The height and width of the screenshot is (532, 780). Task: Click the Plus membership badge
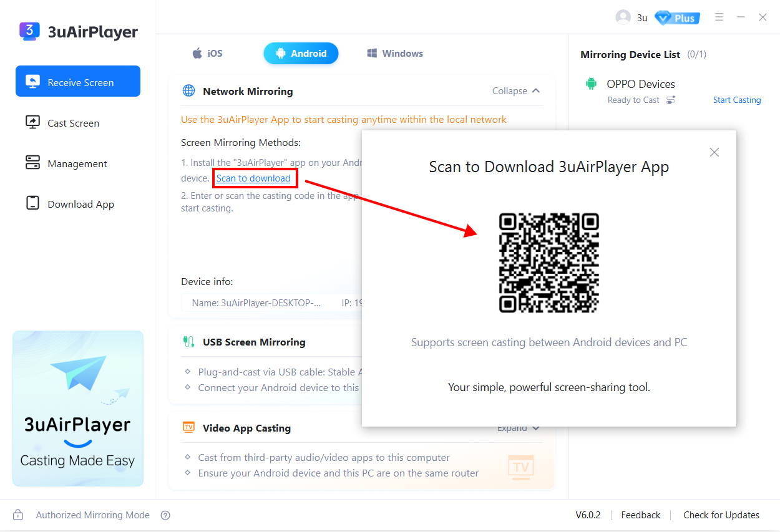tap(677, 17)
